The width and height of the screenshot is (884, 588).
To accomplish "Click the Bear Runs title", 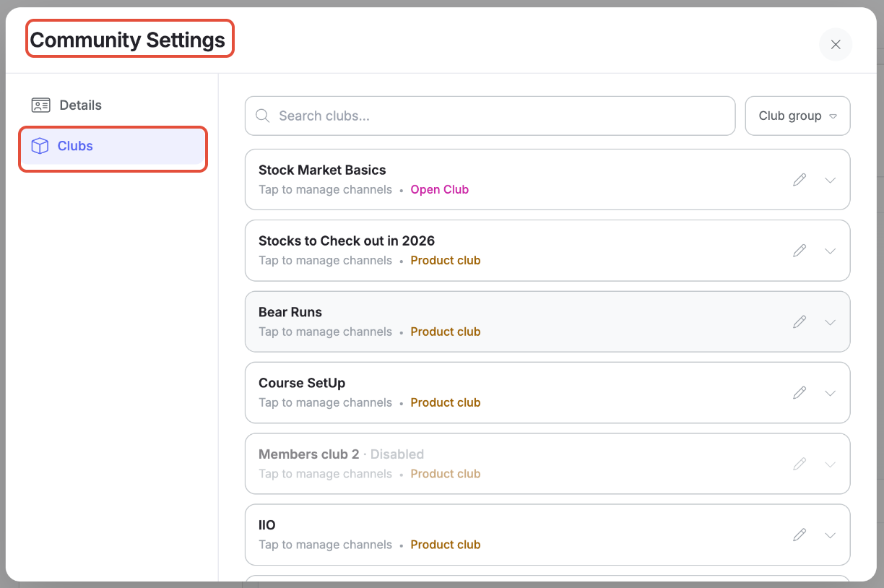I will point(290,312).
